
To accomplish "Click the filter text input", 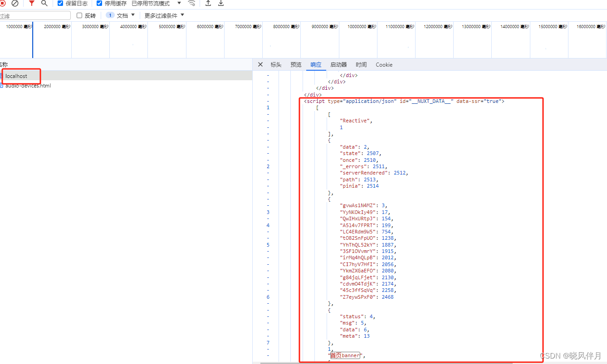I will pyautogui.click(x=35, y=16).
